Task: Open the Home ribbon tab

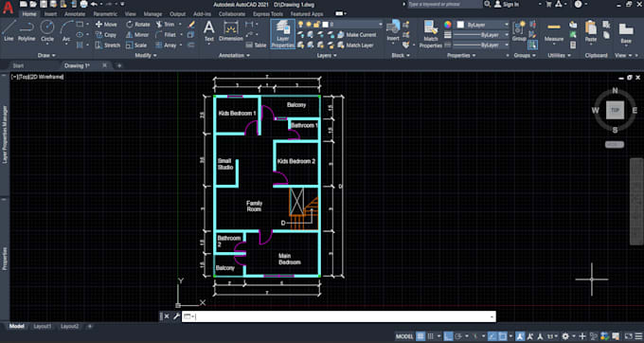Action: point(28,14)
